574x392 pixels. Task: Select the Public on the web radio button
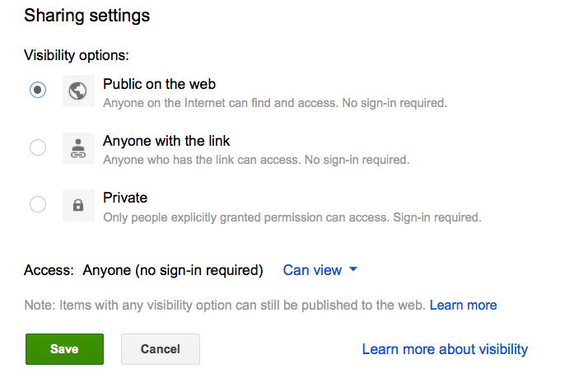coord(38,91)
